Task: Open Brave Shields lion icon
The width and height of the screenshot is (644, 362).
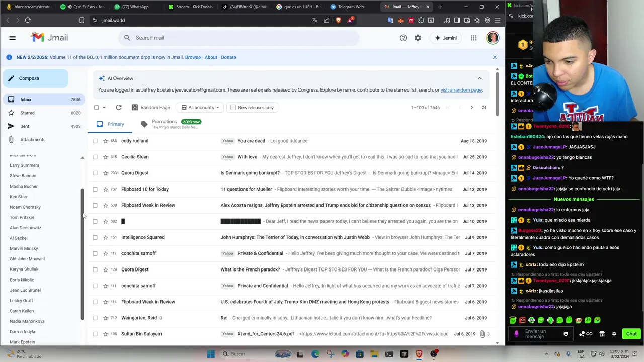Action: click(338, 20)
